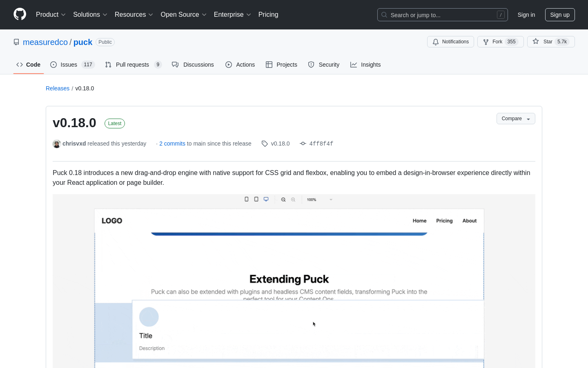This screenshot has width=588, height=368.
Task: View the 2 commits since release
Action: click(172, 144)
